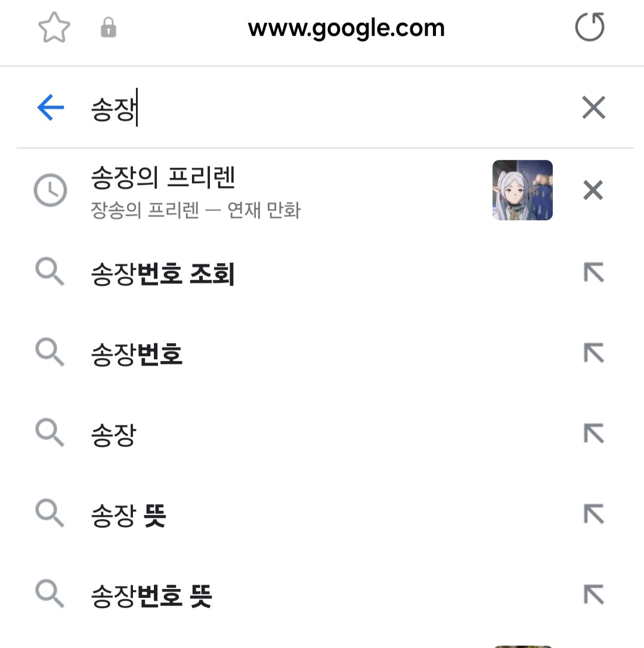Viewport: 644px width, 648px height.
Task: Insert 송장번호 뜻 suggestion using its arrow icon
Action: click(x=593, y=595)
